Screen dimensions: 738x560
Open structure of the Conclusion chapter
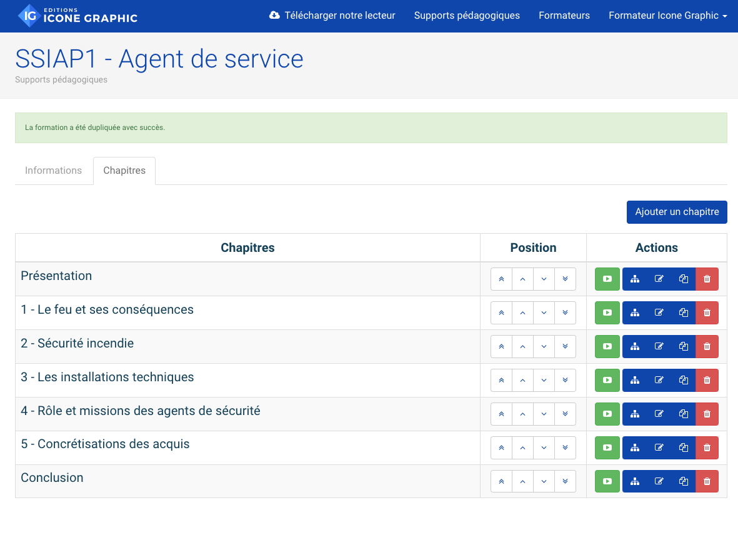click(x=635, y=481)
